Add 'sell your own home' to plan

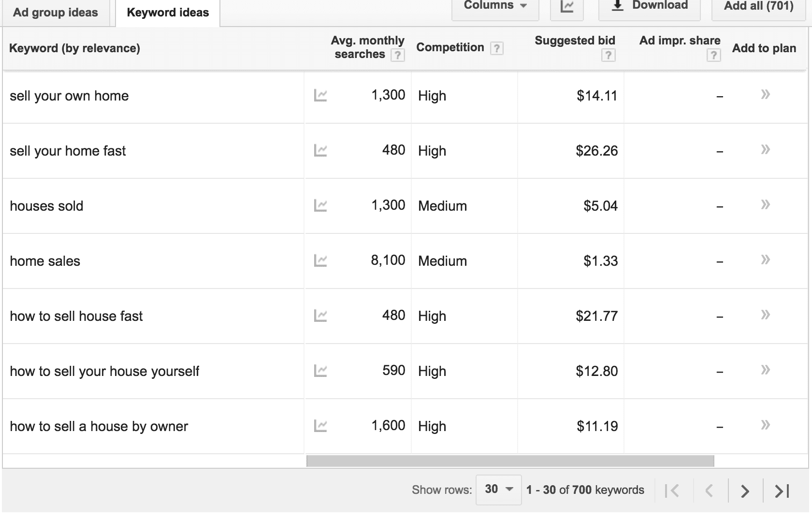click(765, 94)
